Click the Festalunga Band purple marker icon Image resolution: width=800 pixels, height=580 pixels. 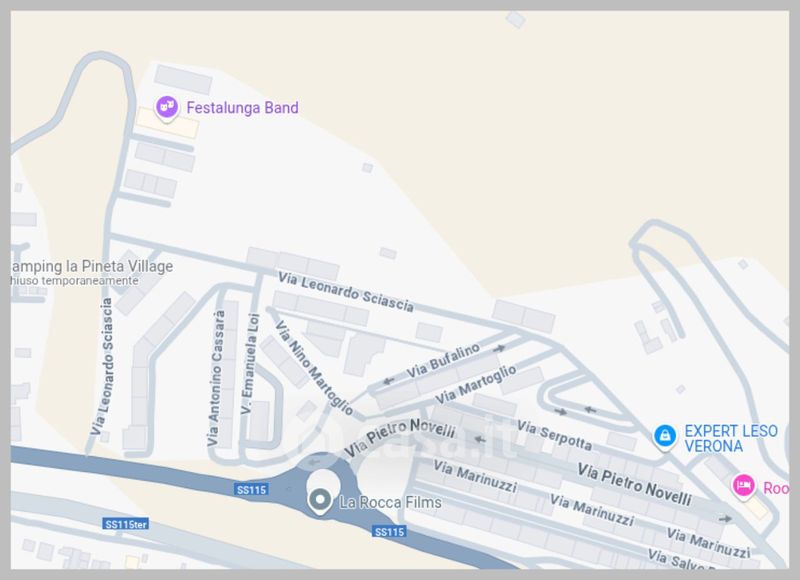click(x=166, y=108)
